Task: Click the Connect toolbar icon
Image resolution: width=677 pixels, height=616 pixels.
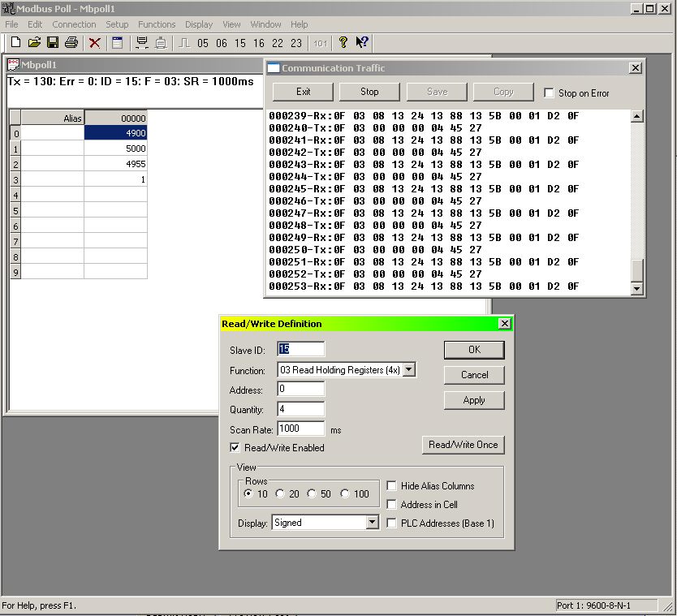Action: point(141,42)
